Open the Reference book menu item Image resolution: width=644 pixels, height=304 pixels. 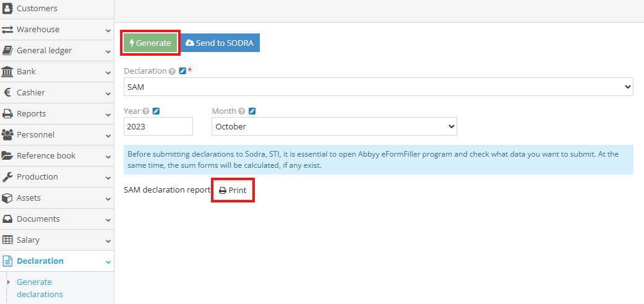pyautogui.click(x=57, y=155)
